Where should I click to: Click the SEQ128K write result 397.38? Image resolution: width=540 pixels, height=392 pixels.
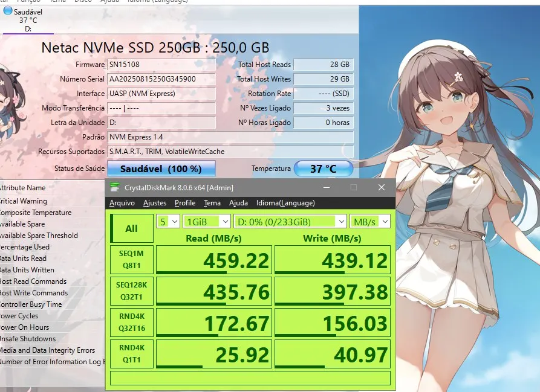(x=333, y=291)
